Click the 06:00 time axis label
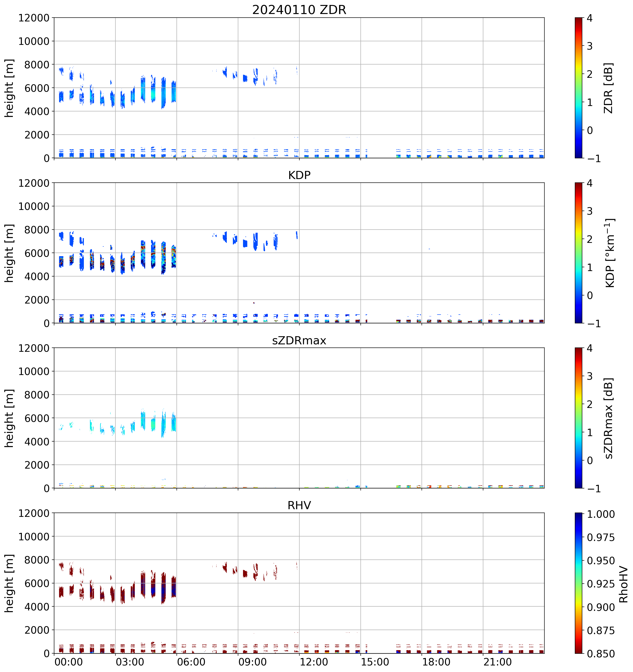Image resolution: width=633 pixels, height=672 pixels. 191,662
